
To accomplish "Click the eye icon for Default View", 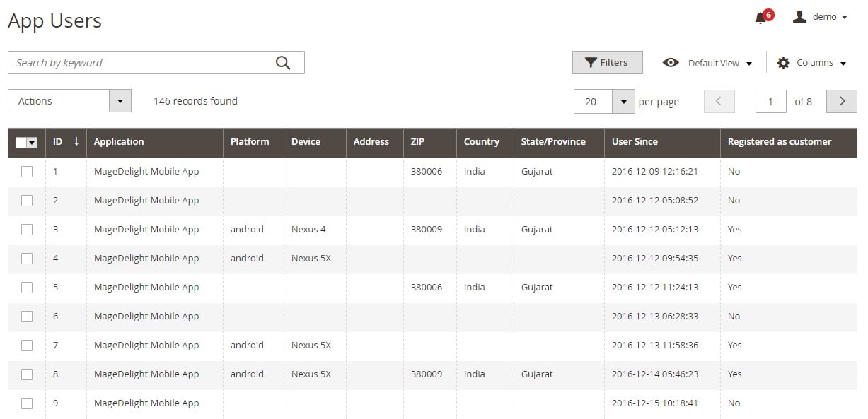I will coord(671,63).
